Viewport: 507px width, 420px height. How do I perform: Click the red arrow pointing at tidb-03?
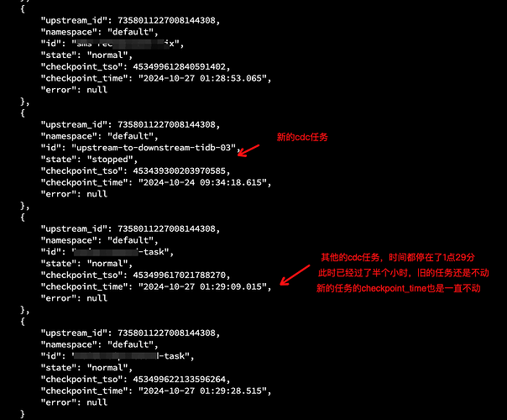click(248, 150)
